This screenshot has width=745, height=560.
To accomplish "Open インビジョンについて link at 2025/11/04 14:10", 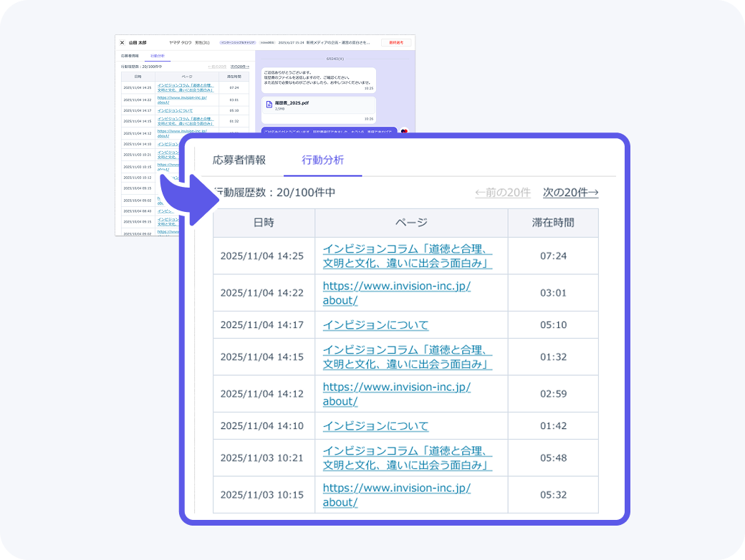I will 375,426.
